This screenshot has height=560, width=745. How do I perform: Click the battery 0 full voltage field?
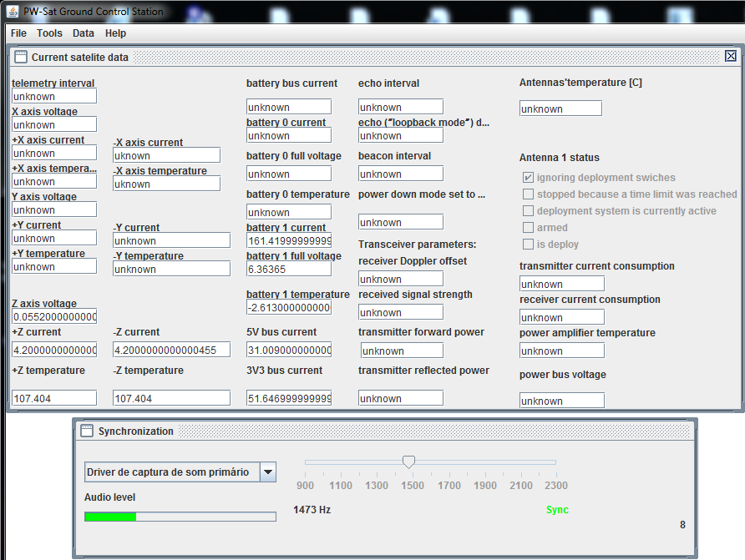289,174
